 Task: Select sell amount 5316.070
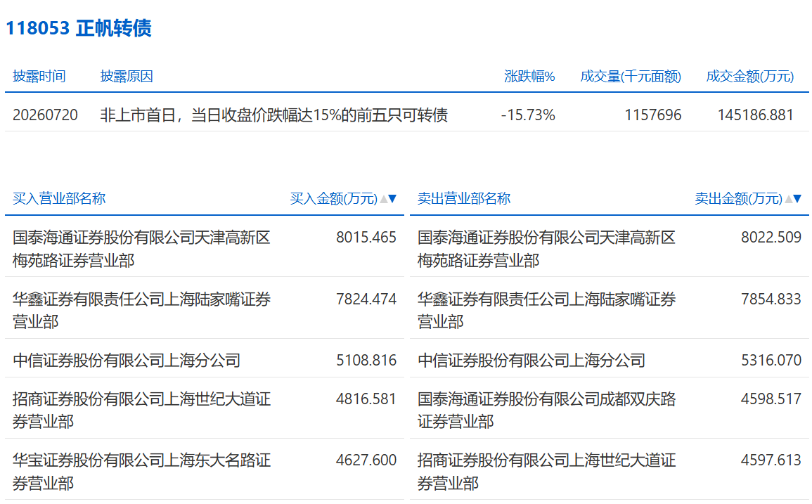(771, 361)
